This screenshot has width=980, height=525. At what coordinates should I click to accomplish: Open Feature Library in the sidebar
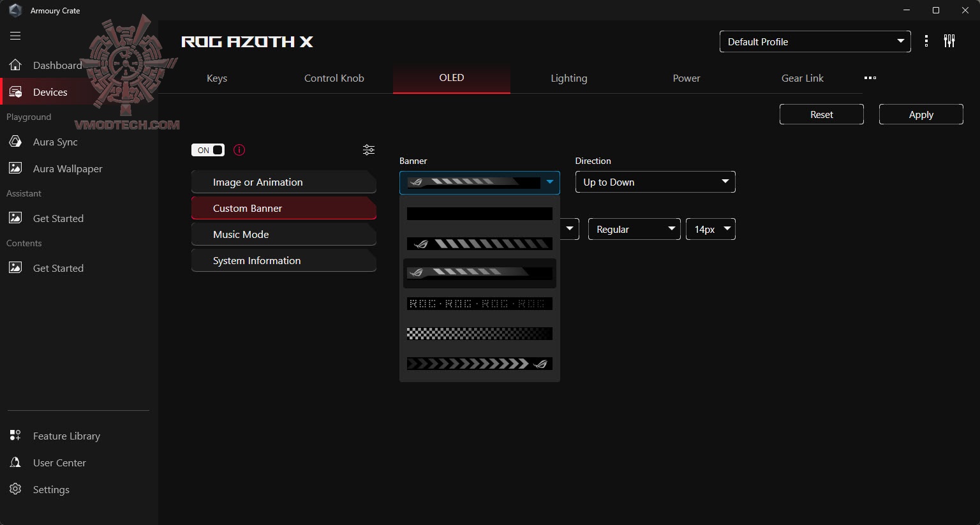[x=66, y=436]
